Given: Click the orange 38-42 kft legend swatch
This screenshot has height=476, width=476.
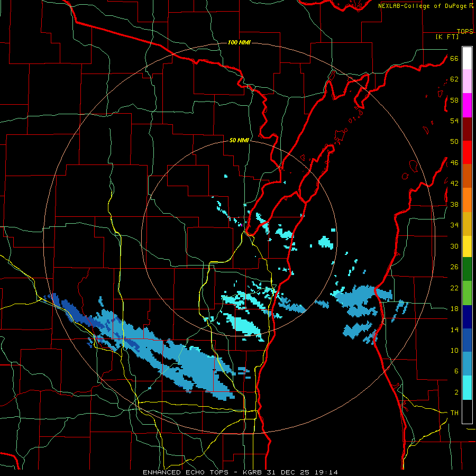Looking at the screenshot, I should coord(467,199).
